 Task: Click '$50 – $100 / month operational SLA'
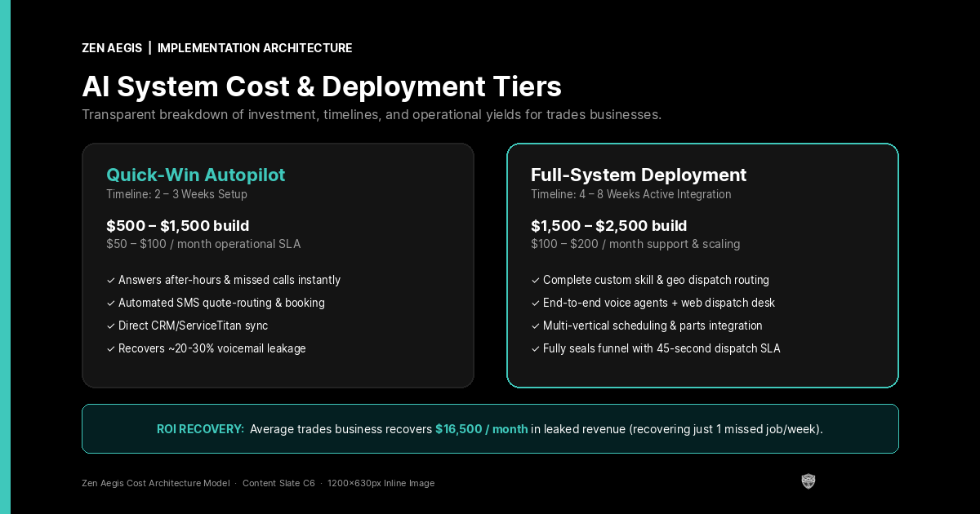(203, 244)
